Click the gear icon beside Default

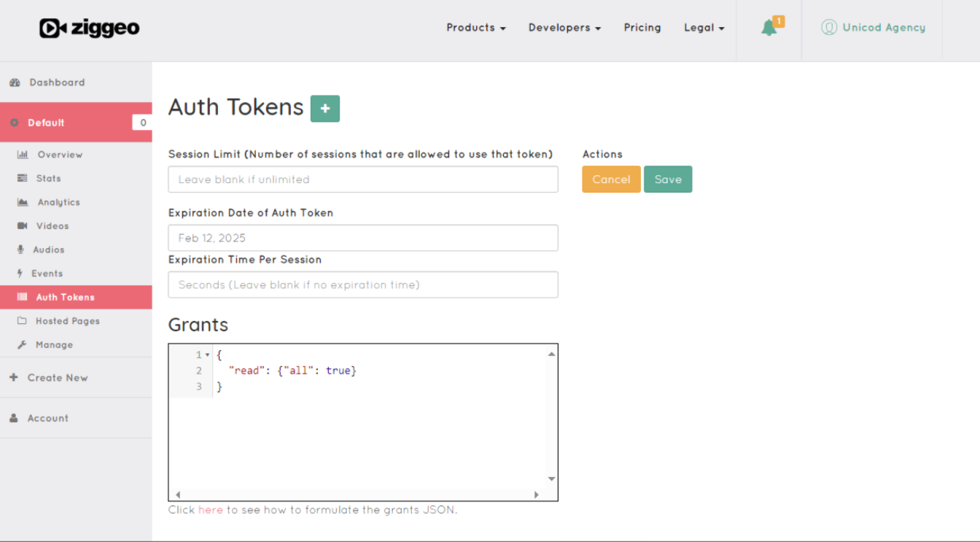click(x=14, y=123)
